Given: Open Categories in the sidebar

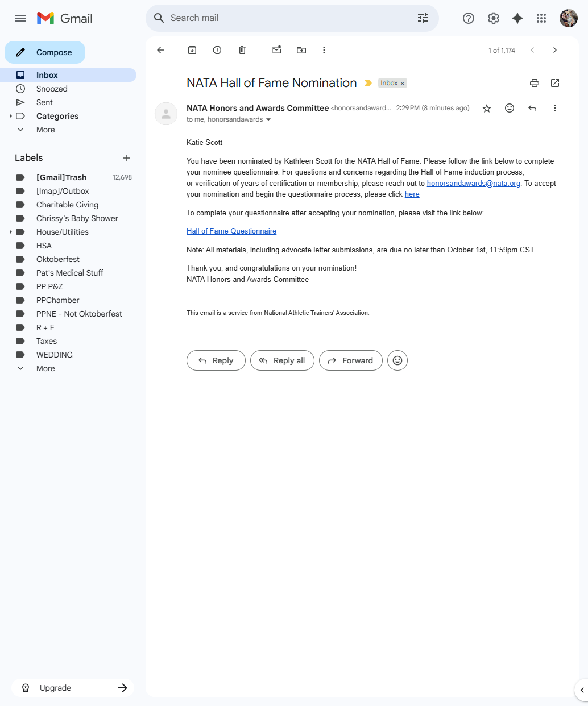Looking at the screenshot, I should [57, 116].
